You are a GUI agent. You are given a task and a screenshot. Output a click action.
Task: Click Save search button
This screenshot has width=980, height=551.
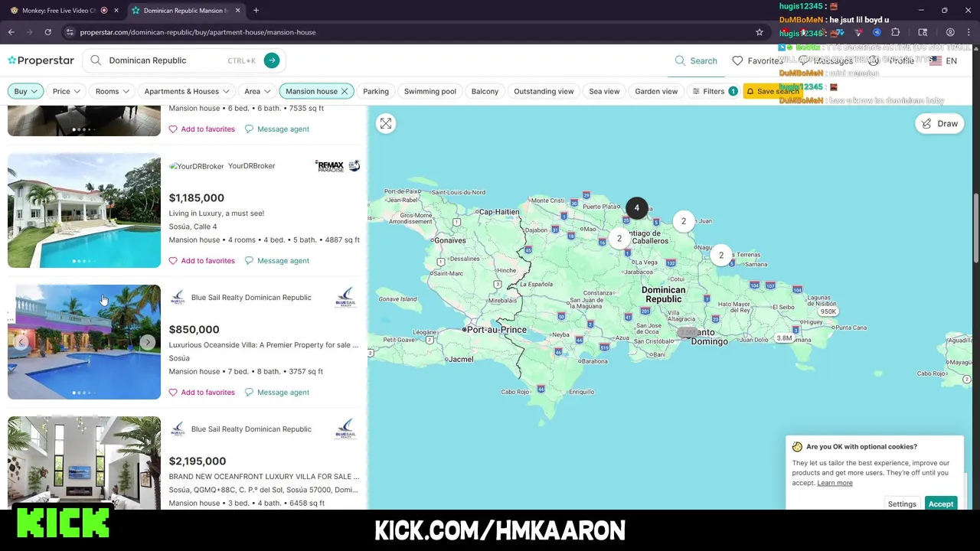(773, 91)
